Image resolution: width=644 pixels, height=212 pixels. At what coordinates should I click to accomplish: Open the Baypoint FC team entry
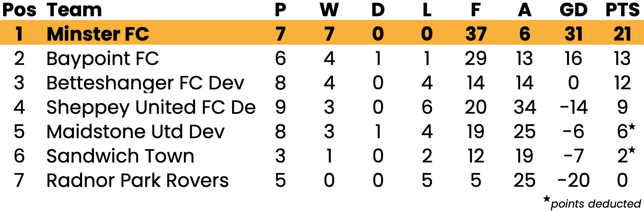(102, 59)
